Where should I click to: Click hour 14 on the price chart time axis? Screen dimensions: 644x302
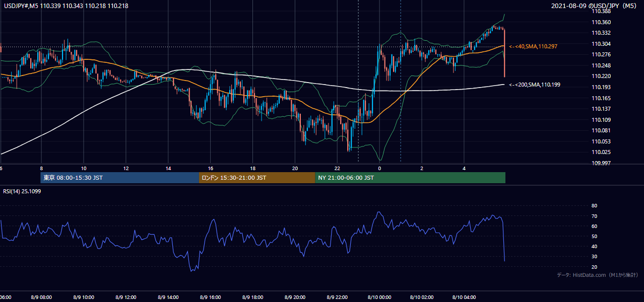[168, 168]
